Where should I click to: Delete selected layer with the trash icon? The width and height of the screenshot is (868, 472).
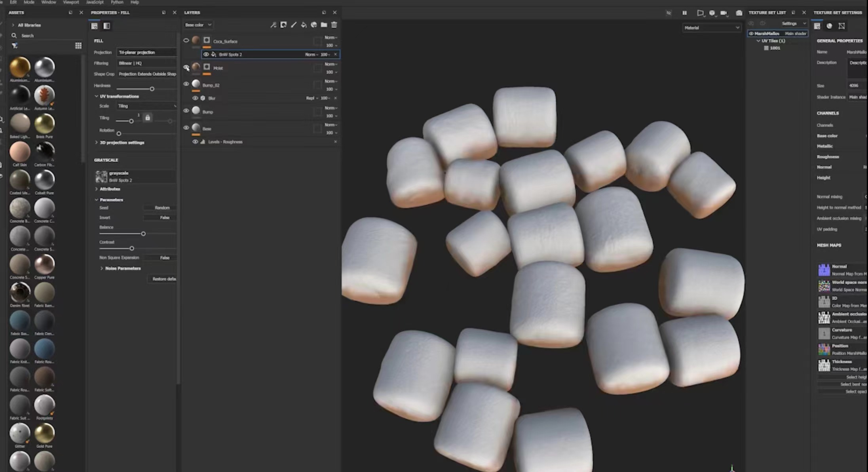point(334,25)
